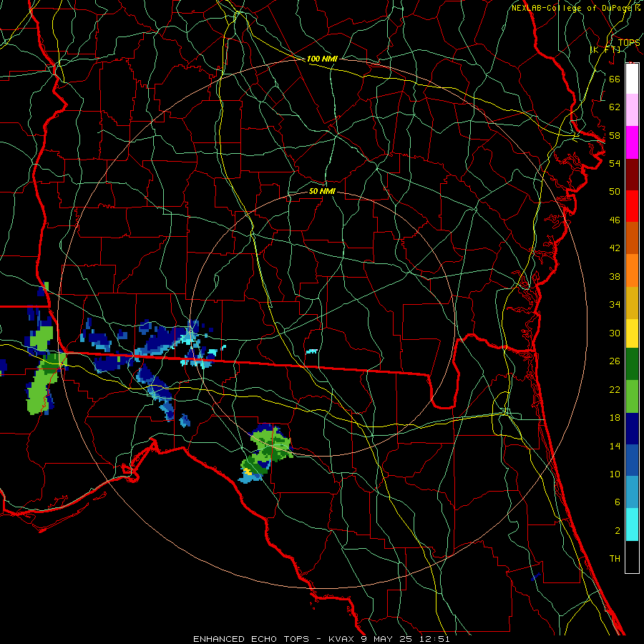Click the "34" legend value
The image size is (644, 644).
point(615,305)
